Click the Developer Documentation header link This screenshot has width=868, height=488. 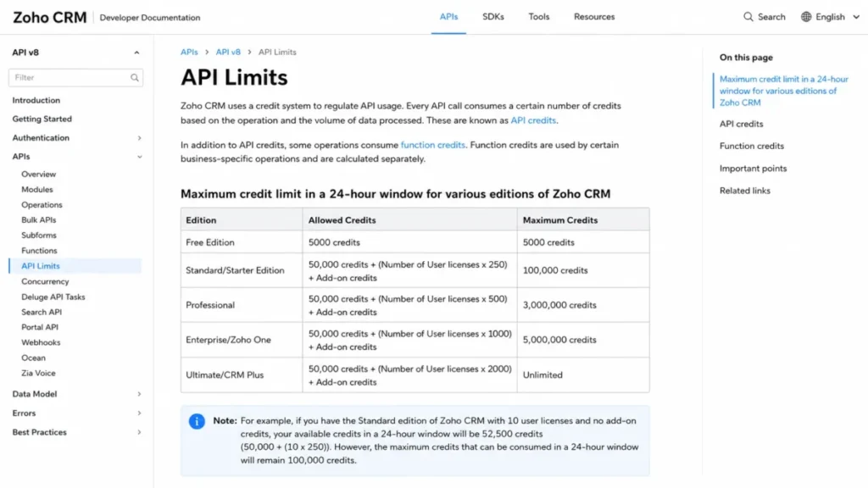pos(150,18)
